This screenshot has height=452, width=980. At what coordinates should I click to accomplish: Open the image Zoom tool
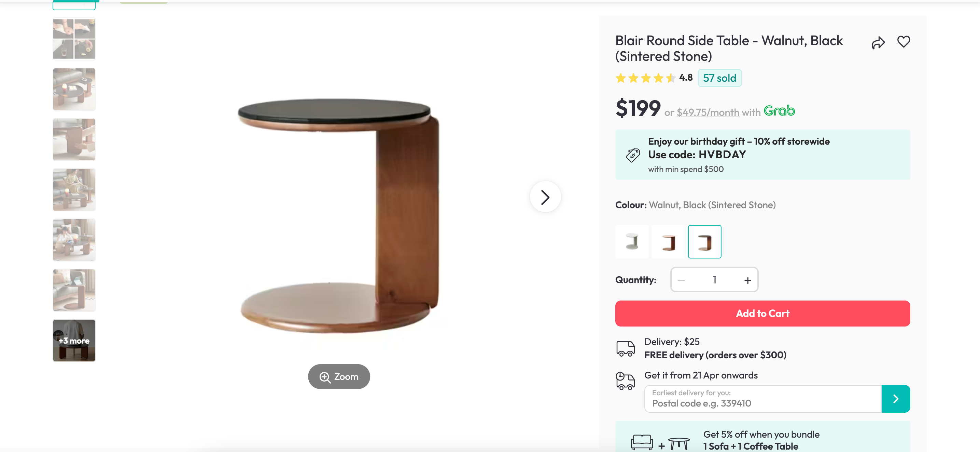tap(339, 376)
